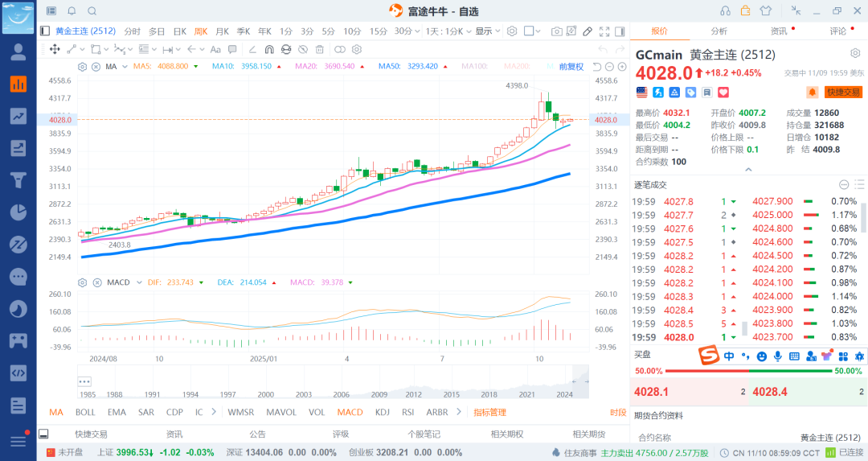Click the price alert bell icon

[812, 93]
